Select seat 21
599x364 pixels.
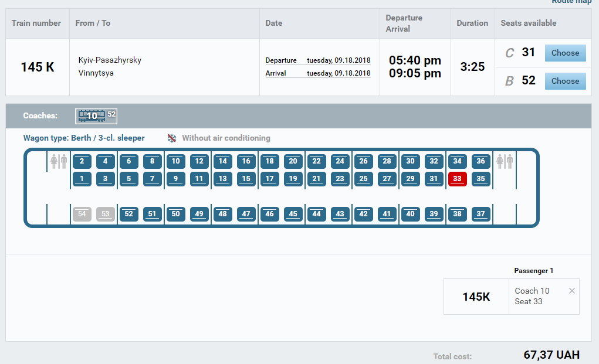(x=317, y=179)
